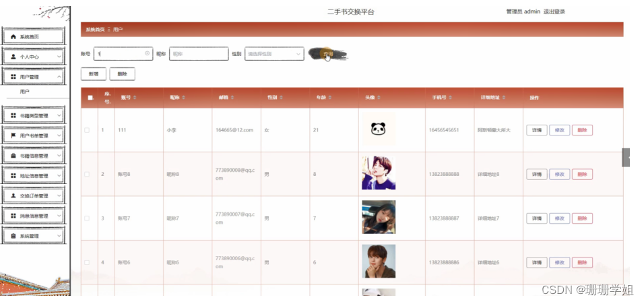Click the panda avatar thumbnail for 小李
The image size is (644, 302).
379,129
